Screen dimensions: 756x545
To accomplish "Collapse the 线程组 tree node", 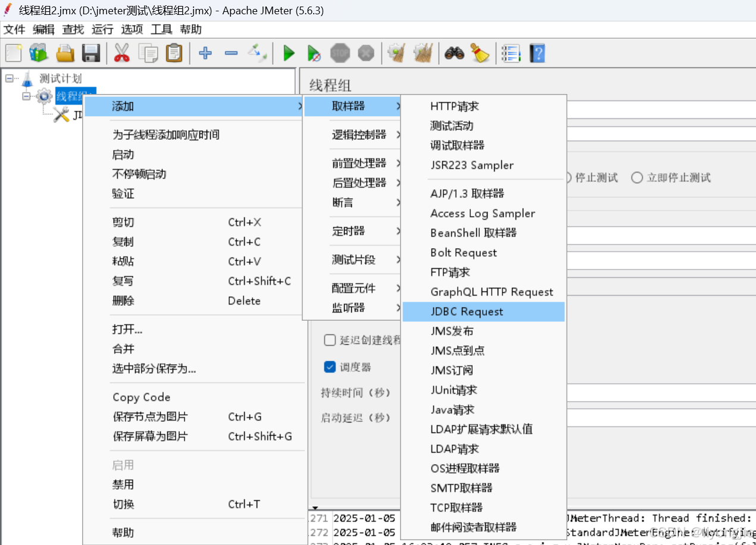I will [x=26, y=95].
